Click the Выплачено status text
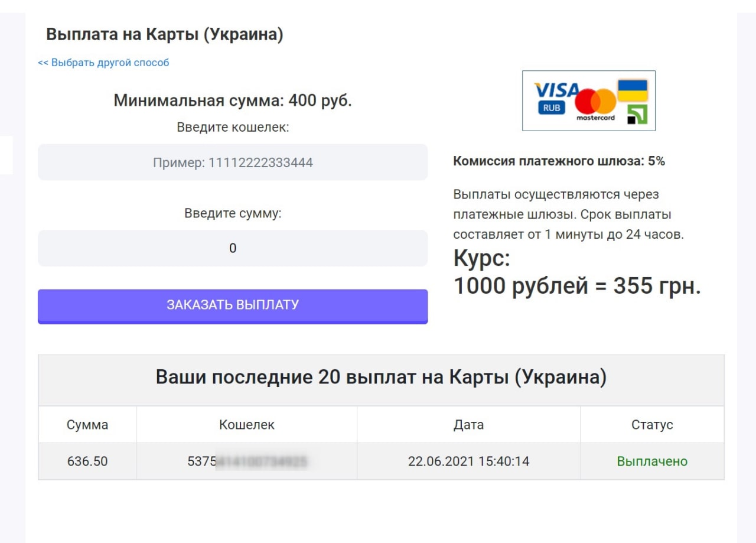This screenshot has height=543, width=756. point(652,461)
